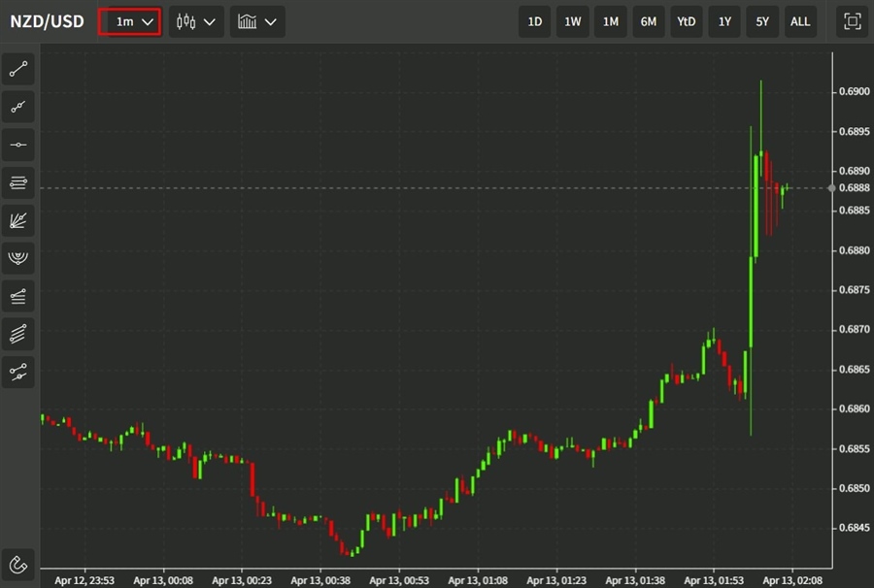
Task: Show ALL historical data range
Action: pyautogui.click(x=800, y=21)
